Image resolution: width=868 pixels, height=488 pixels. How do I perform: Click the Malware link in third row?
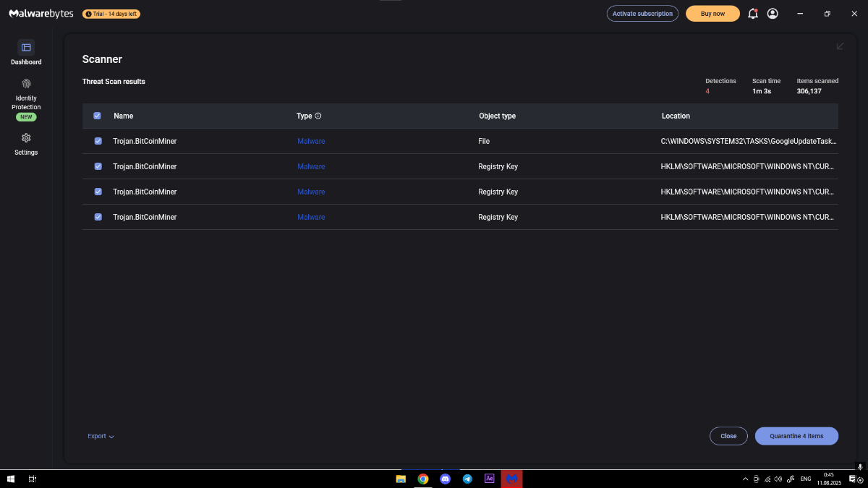click(x=311, y=192)
